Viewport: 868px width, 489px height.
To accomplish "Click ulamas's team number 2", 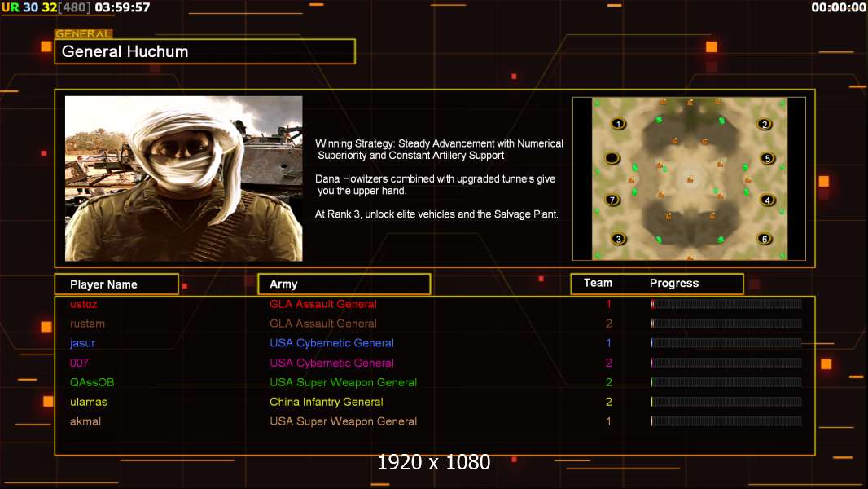I will tap(608, 402).
